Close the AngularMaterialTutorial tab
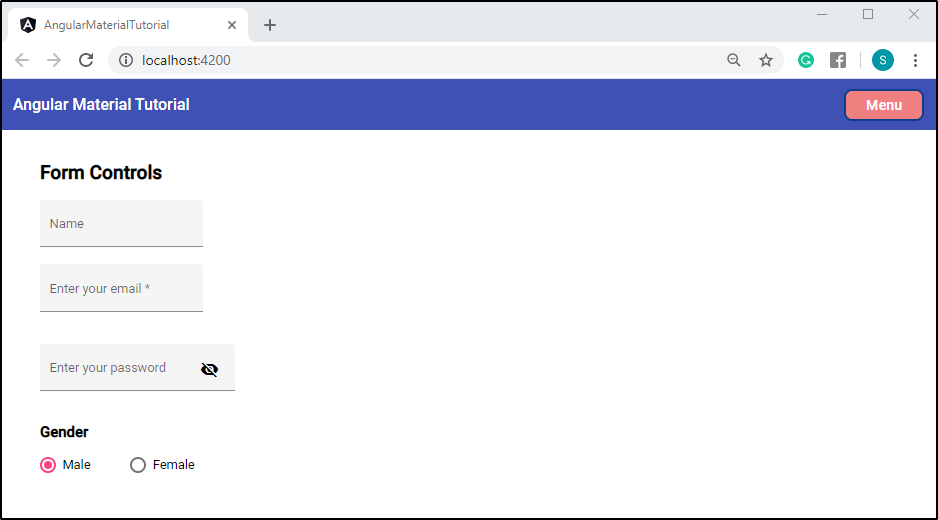Screen dimensions: 938x520 pyautogui.click(x=232, y=25)
